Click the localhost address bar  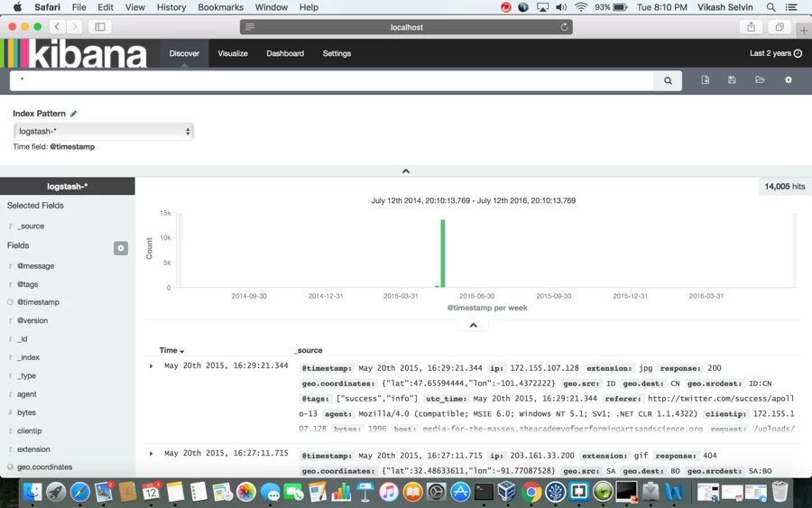[406, 27]
